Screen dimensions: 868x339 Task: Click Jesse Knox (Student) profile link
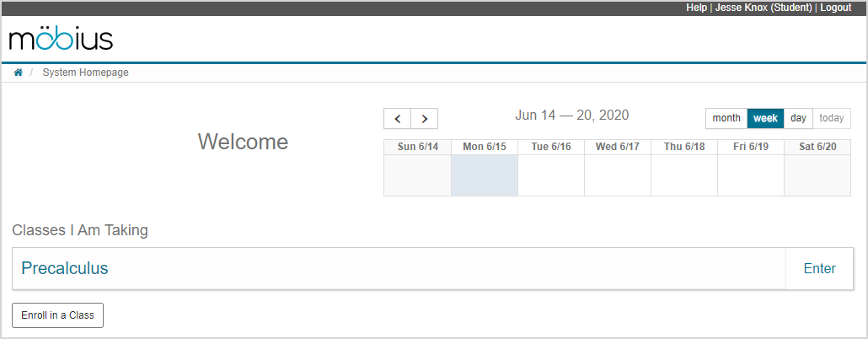(764, 8)
